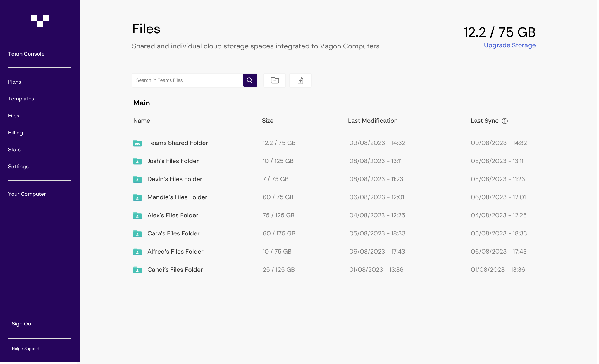Click the Last Sync info icon
The height and width of the screenshot is (364, 599).
505,121
